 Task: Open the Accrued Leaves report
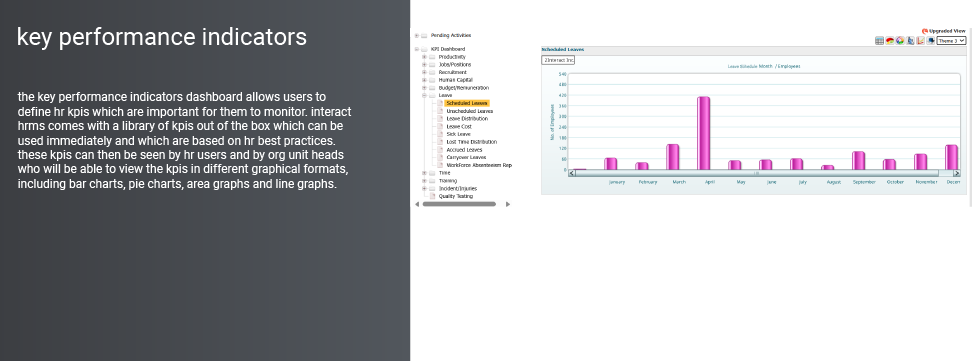point(464,149)
